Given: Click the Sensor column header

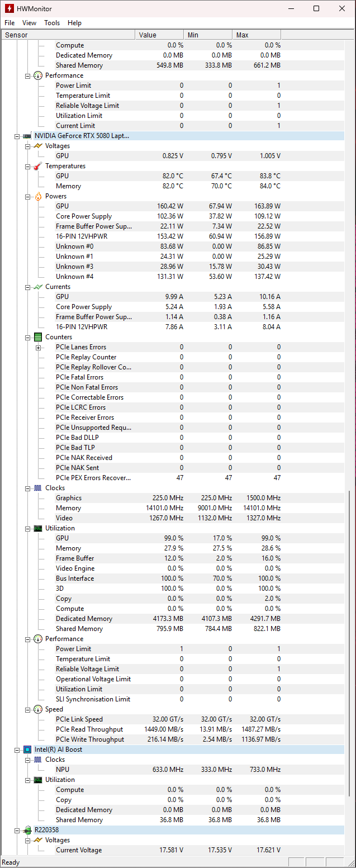Looking at the screenshot, I should coord(68,35).
